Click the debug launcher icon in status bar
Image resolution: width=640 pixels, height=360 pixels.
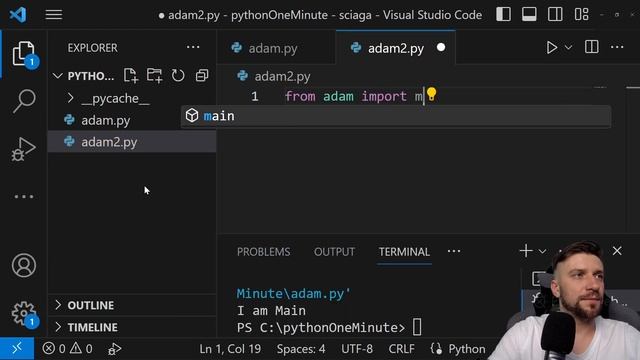pos(114,349)
